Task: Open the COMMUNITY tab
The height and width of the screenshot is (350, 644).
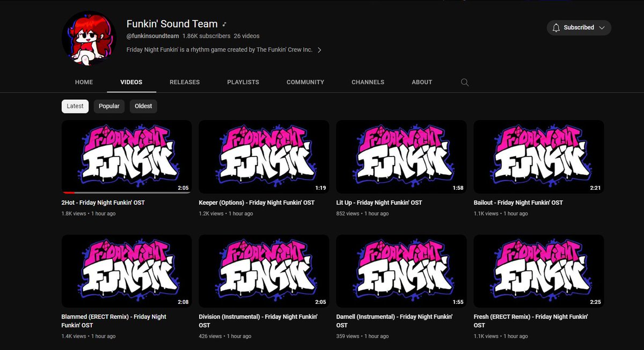Action: (305, 82)
